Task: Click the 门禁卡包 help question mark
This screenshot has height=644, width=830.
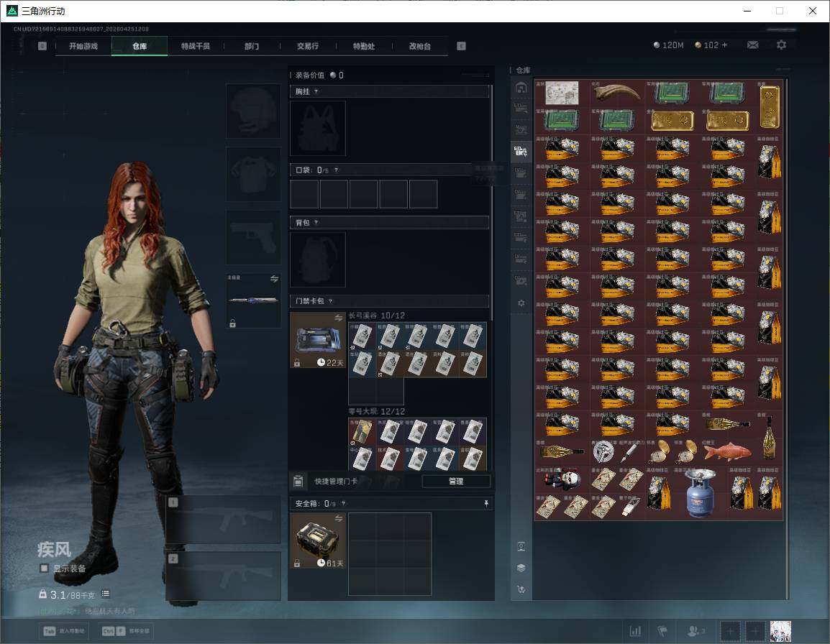Action: click(330, 301)
